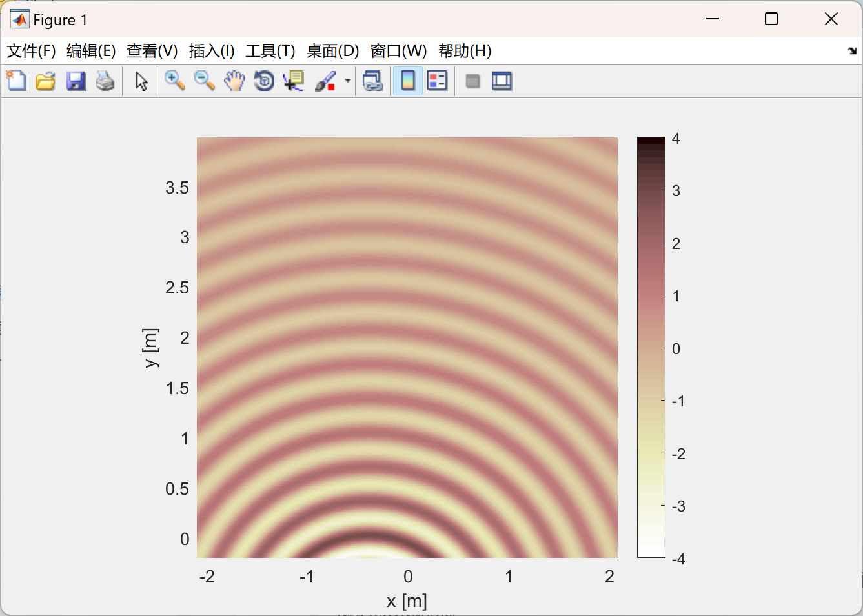Click the MATLAB logo in title bar
The width and height of the screenshot is (863, 616).
(19, 19)
